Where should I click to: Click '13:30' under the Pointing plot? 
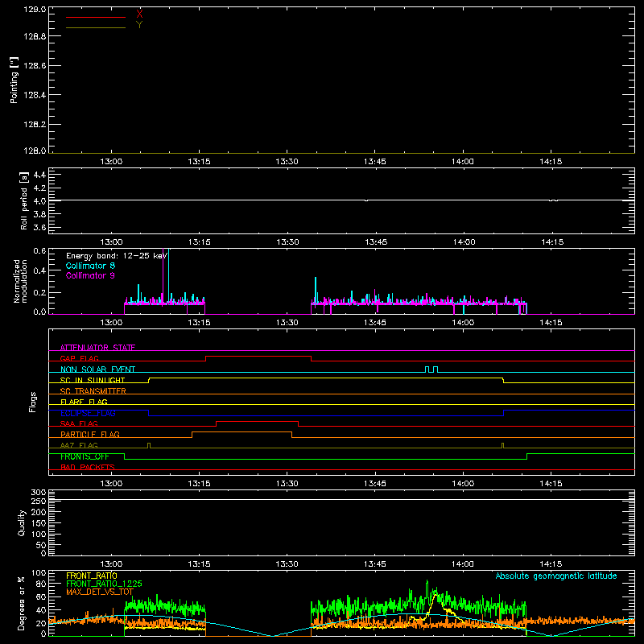tap(287, 162)
